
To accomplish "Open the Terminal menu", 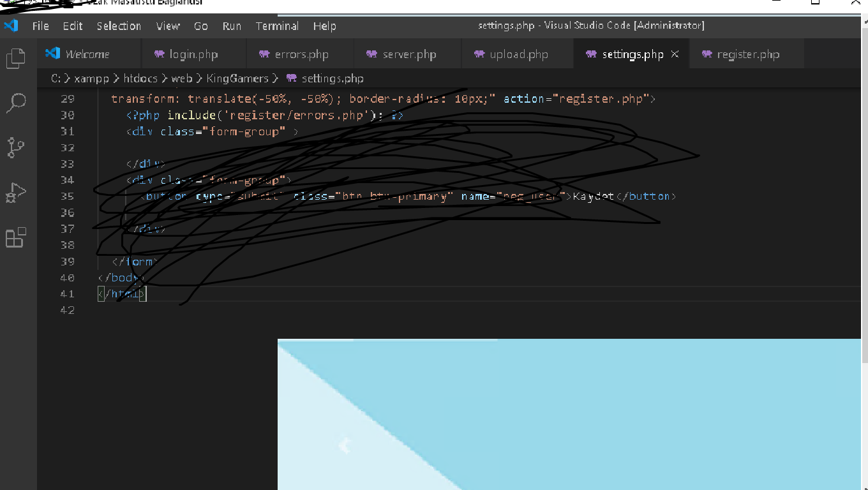I will pyautogui.click(x=277, y=26).
